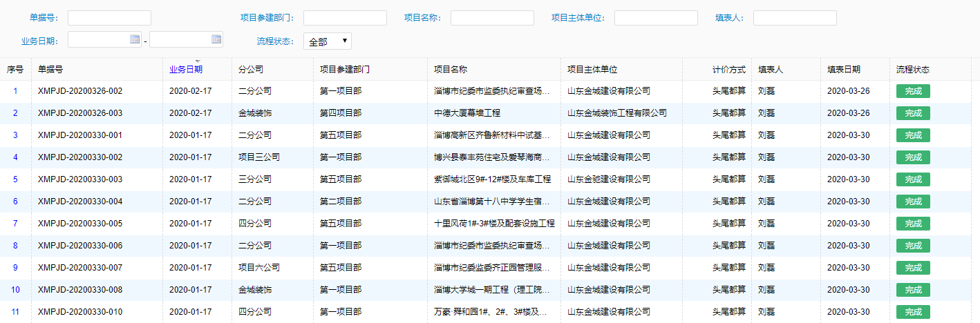Select document number XMPJD-20200330-006

pos(80,246)
